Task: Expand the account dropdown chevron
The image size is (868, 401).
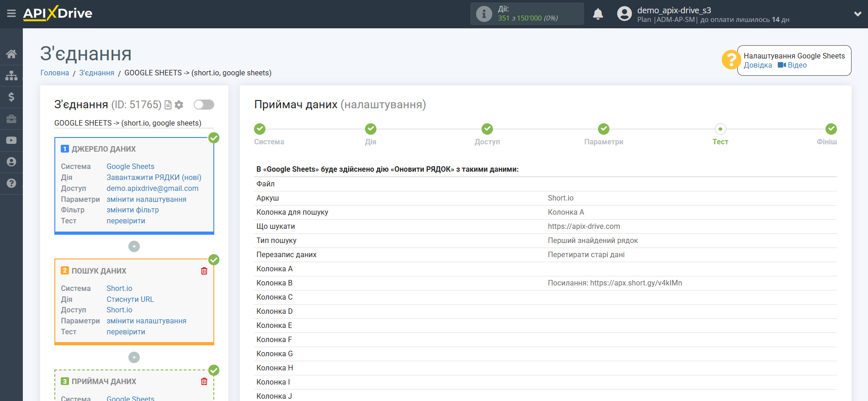Action: (857, 14)
